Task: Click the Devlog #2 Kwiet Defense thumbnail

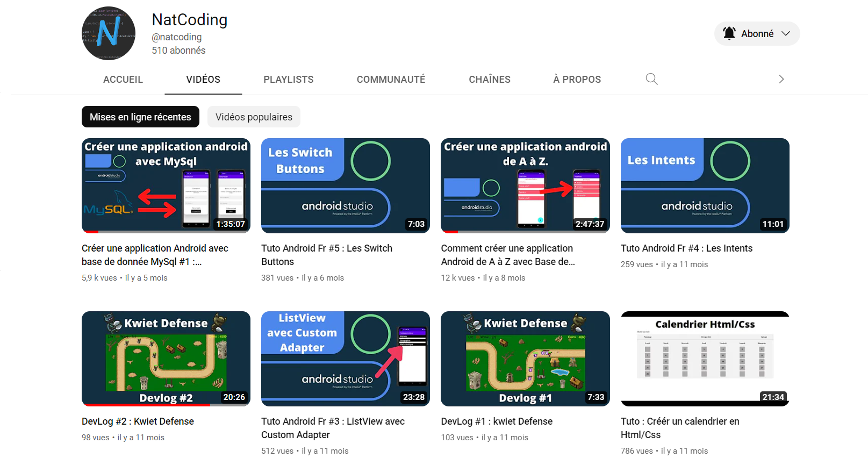Action: (166, 358)
